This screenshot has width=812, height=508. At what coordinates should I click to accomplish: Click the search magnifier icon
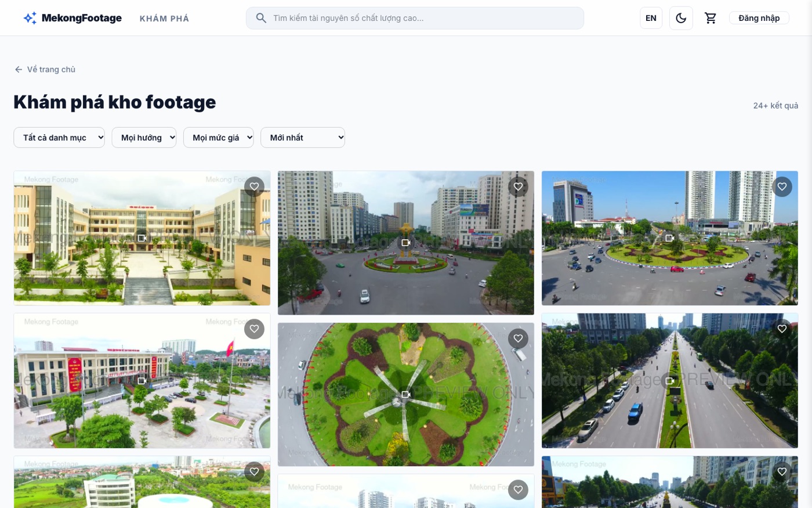point(261,18)
